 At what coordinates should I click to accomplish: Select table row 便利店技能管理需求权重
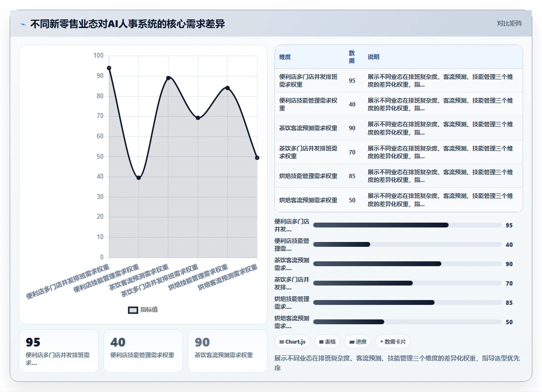click(x=399, y=105)
